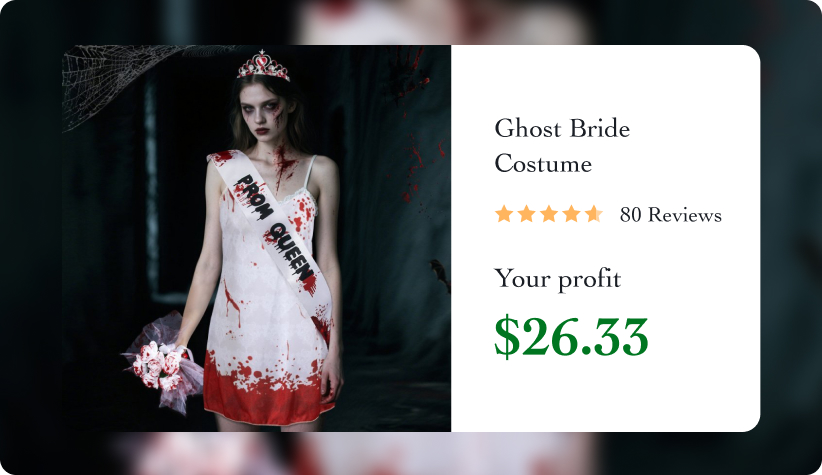
Task: Click the fourth gold rating star
Action: tap(571, 214)
